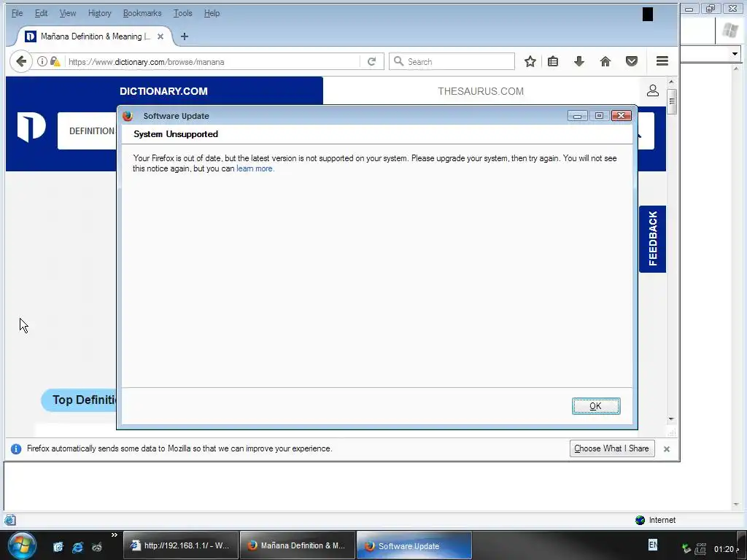Open the Bookmarks menu

142,13
